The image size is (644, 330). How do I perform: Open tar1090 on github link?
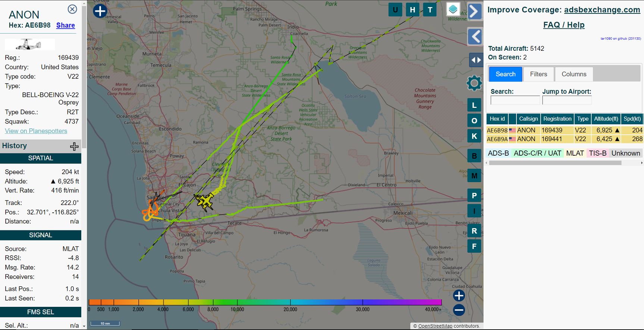[x=621, y=38]
